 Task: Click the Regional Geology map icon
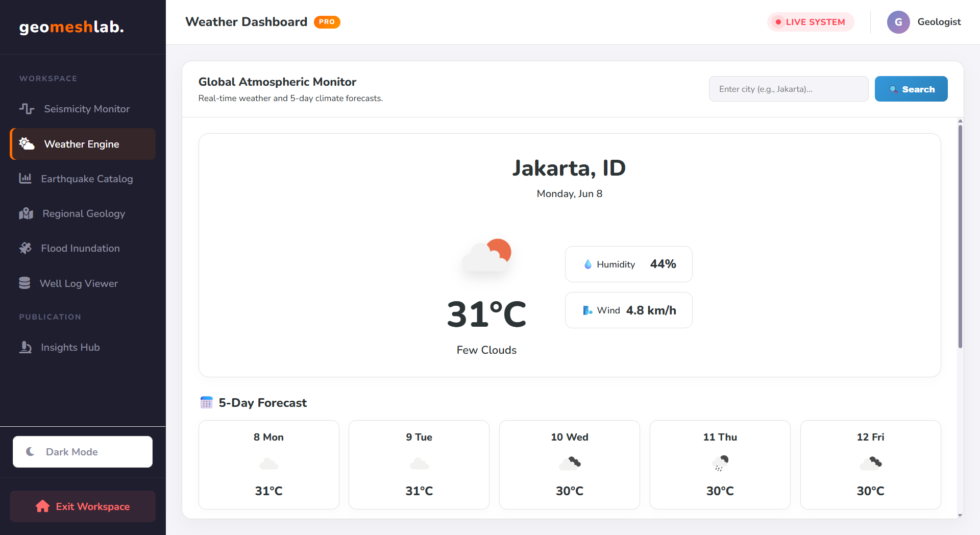click(26, 213)
